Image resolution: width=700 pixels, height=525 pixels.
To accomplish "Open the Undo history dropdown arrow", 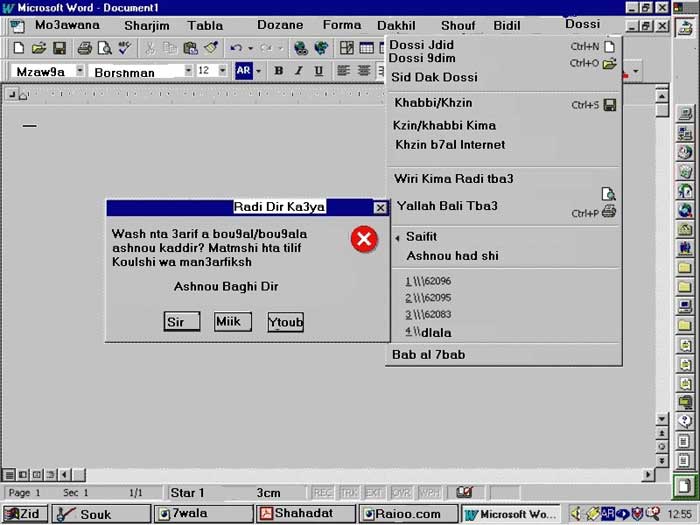I will tap(250, 48).
